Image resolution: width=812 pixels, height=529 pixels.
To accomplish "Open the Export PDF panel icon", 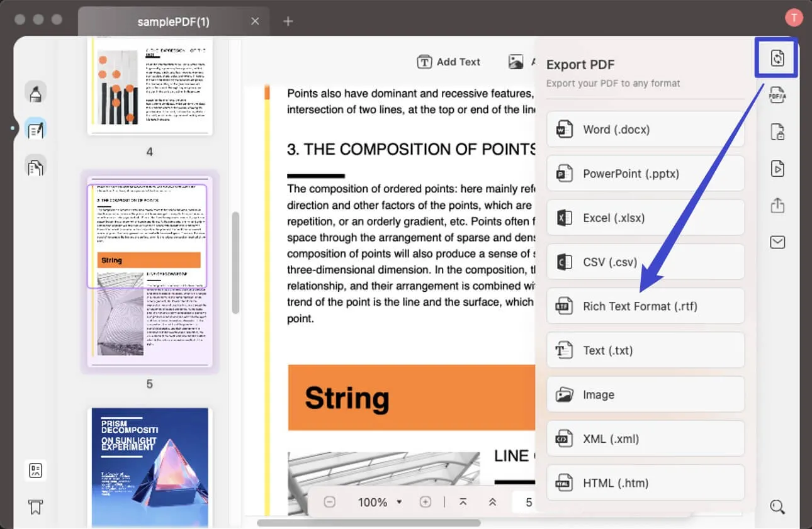I will [776, 58].
